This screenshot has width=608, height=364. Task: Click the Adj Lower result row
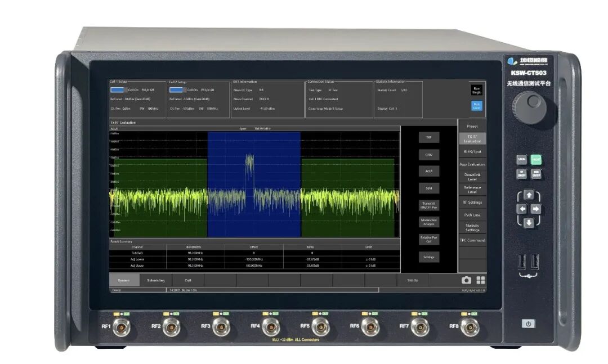[x=254, y=259]
